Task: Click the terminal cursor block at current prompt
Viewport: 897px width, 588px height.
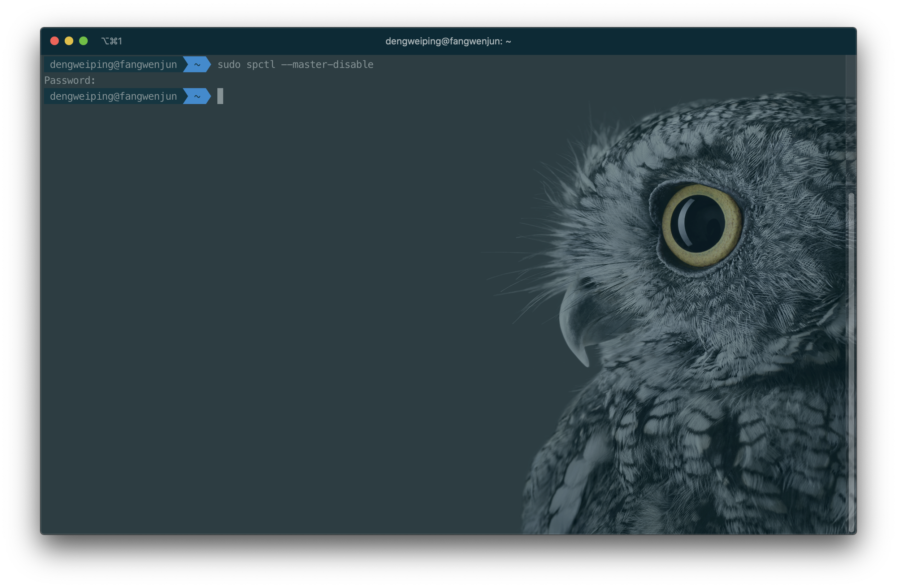Action: [220, 96]
